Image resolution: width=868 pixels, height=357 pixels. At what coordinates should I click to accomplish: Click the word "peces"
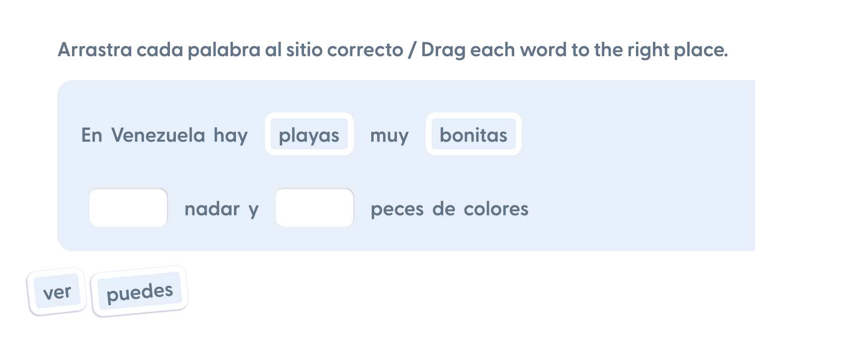[x=397, y=209]
